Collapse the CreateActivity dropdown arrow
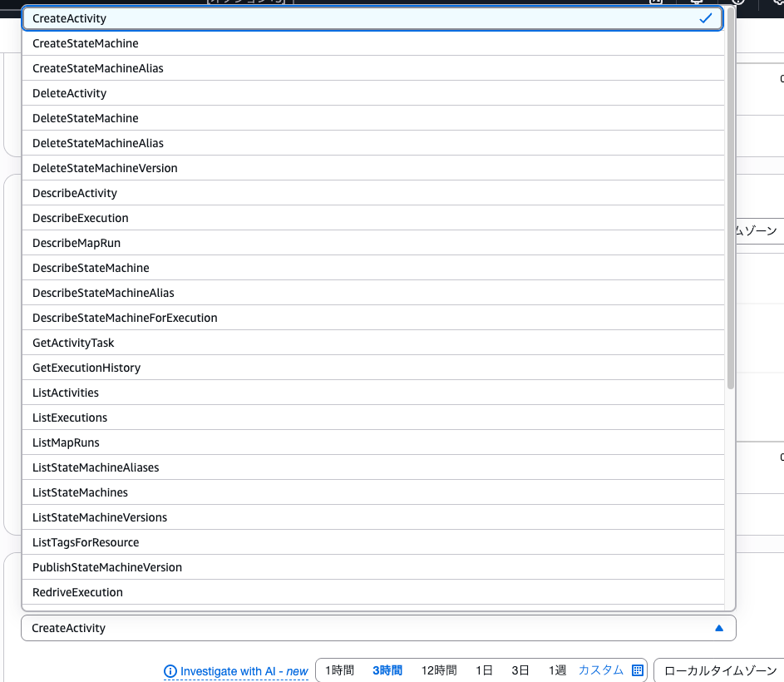This screenshot has width=784, height=682. (719, 628)
